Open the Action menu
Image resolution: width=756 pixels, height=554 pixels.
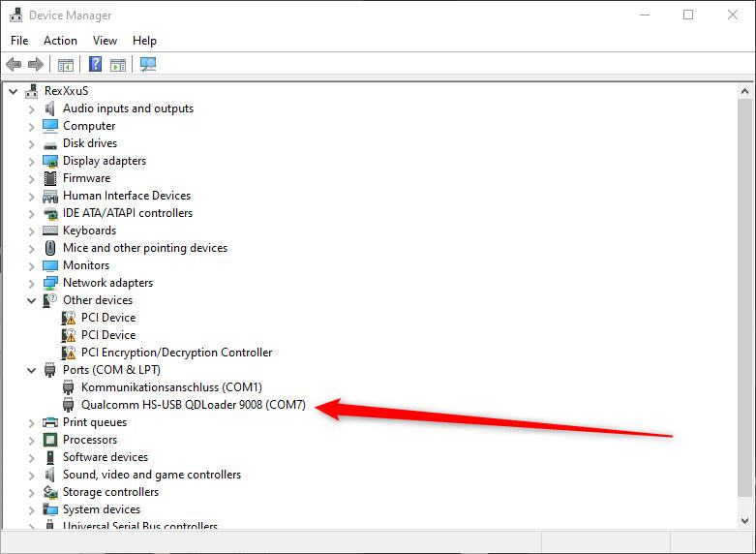point(60,41)
